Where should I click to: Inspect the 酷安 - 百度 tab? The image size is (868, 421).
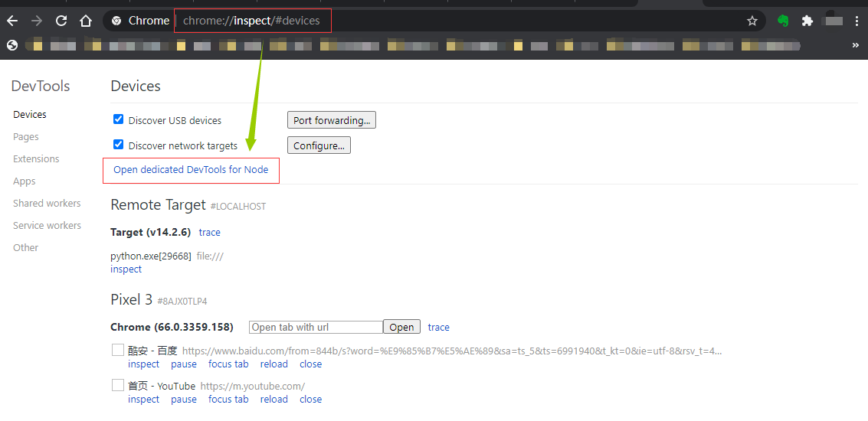coord(144,364)
